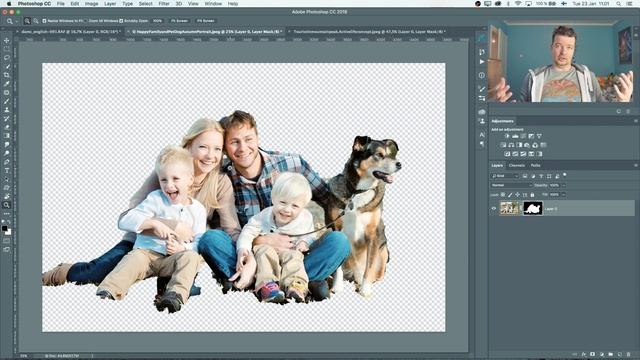
Task: Add a Brightness/Contrast adjustment
Action: coord(507,136)
